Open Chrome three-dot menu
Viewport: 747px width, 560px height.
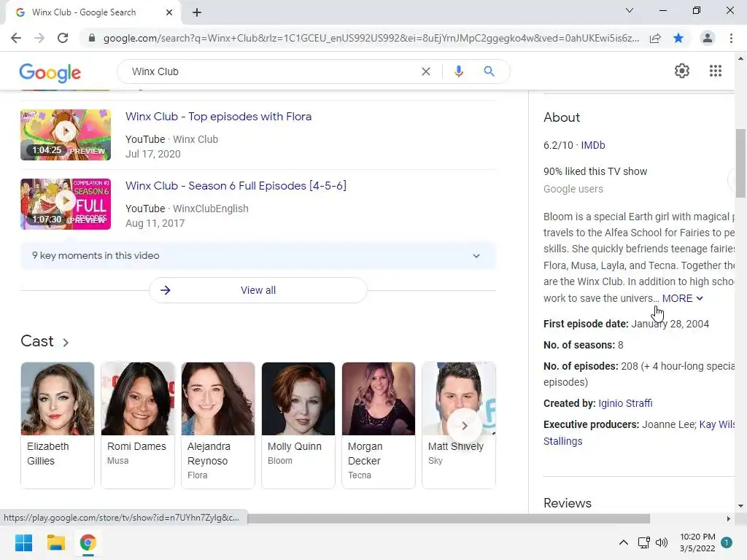coord(731,38)
